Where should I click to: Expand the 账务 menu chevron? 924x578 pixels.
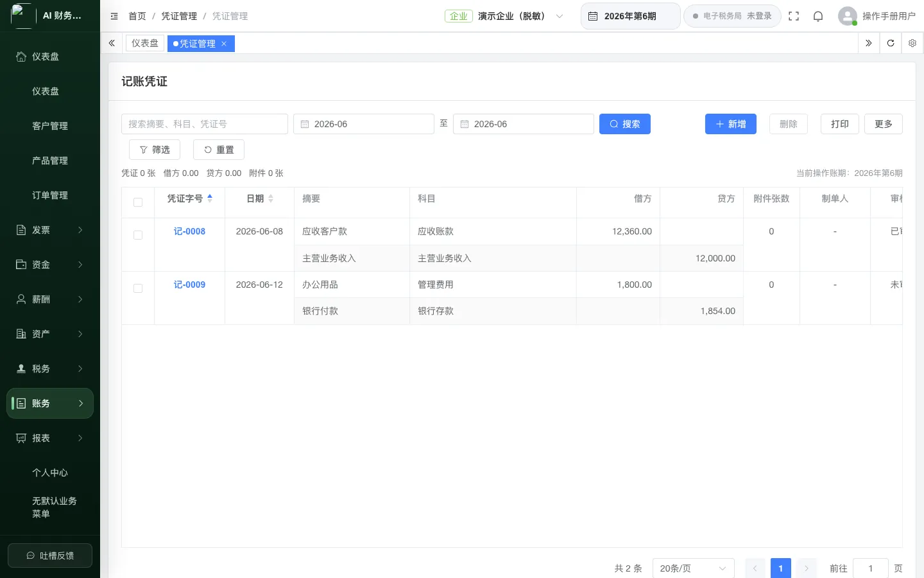coord(81,403)
